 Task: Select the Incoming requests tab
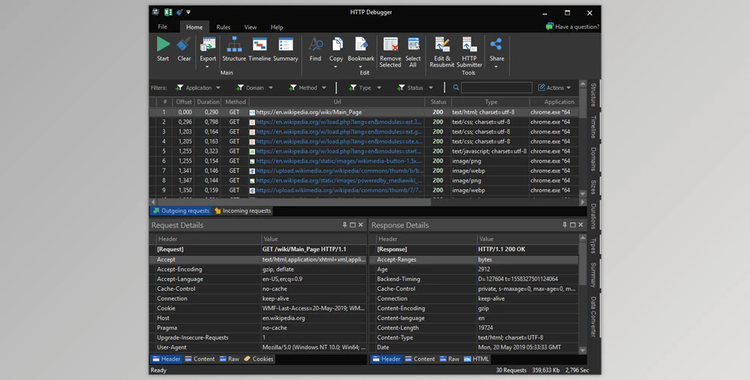[x=243, y=211]
